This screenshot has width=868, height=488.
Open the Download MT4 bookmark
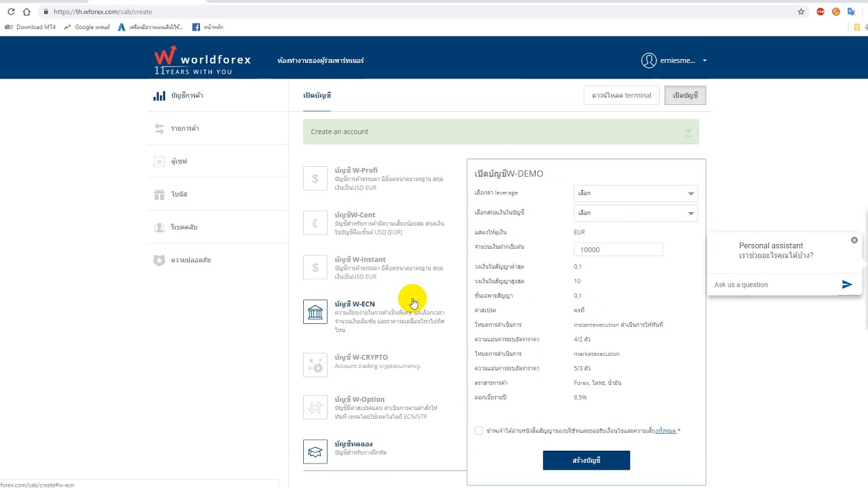pyautogui.click(x=31, y=27)
